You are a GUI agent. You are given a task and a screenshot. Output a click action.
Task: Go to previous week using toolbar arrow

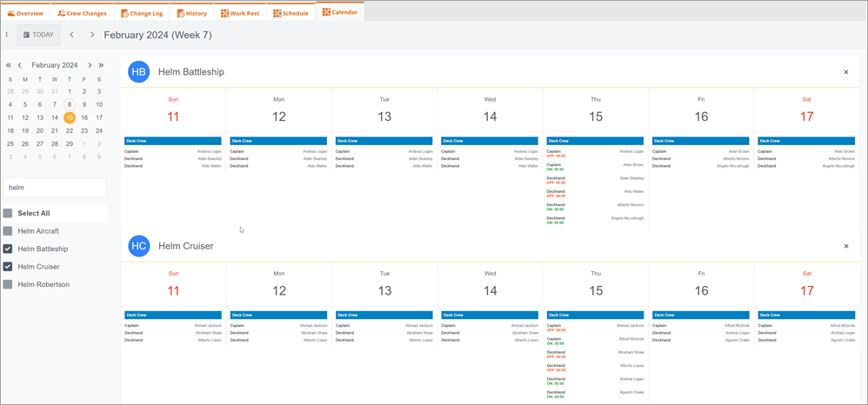[x=71, y=35]
